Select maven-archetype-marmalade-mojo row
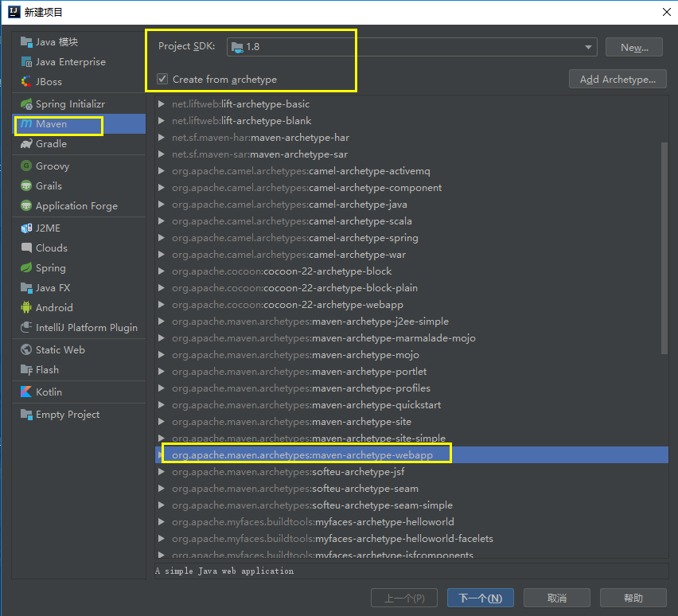 [411, 338]
